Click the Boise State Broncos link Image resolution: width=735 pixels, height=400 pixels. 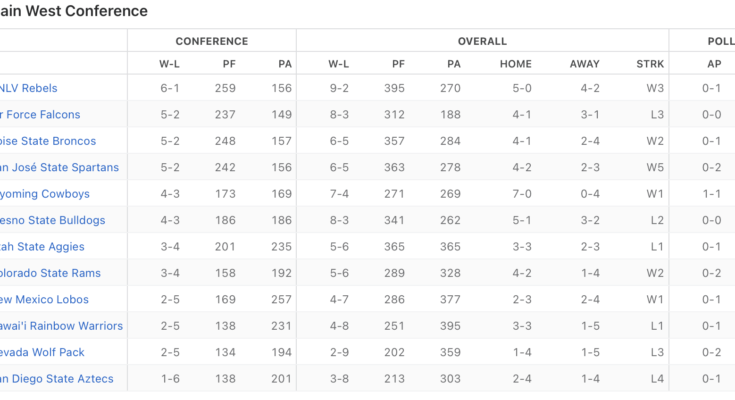[x=48, y=141]
